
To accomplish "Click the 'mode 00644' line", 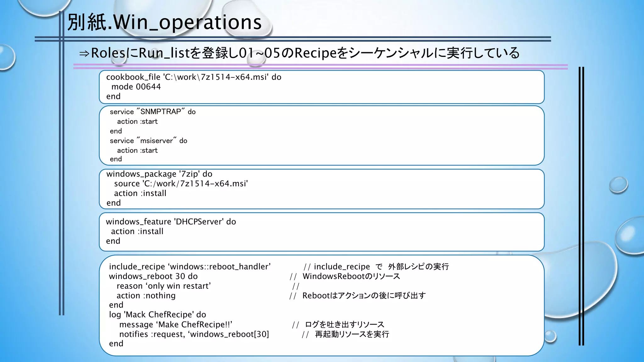I will click(x=136, y=87).
